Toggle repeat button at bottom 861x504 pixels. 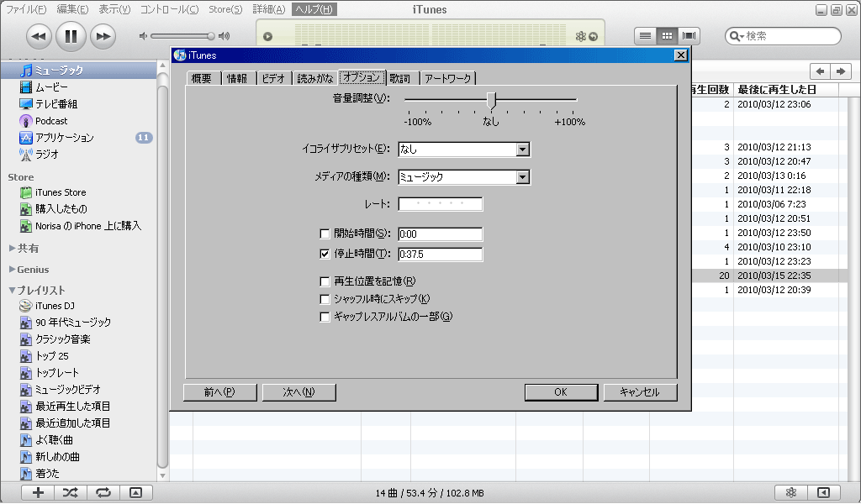click(x=103, y=492)
